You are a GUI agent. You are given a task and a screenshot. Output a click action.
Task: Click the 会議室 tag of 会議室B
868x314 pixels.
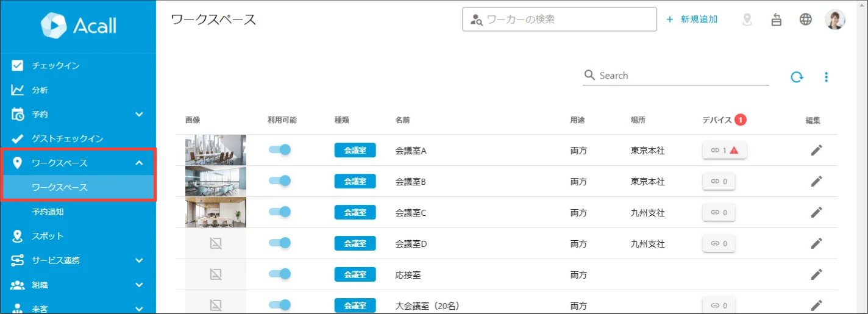pyautogui.click(x=355, y=181)
